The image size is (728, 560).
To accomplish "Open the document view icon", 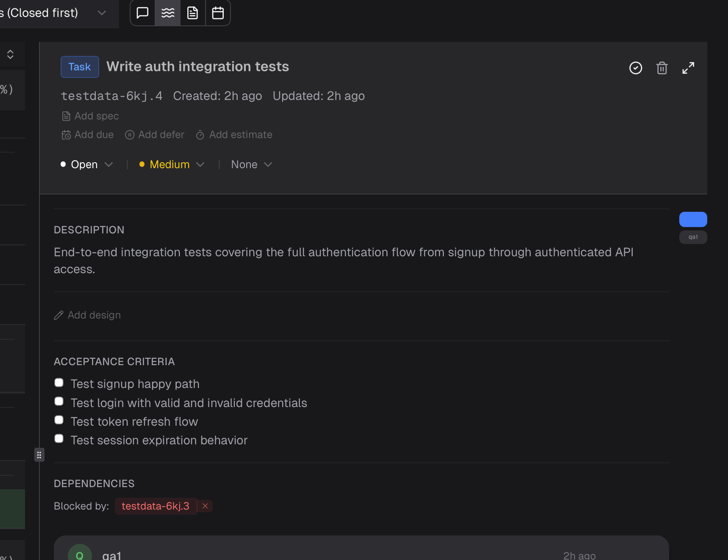I will pyautogui.click(x=193, y=13).
